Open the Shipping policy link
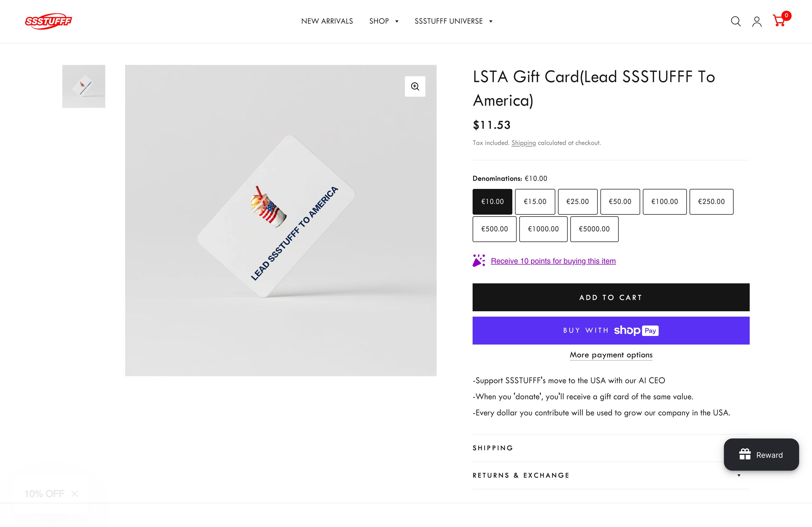 524,143
